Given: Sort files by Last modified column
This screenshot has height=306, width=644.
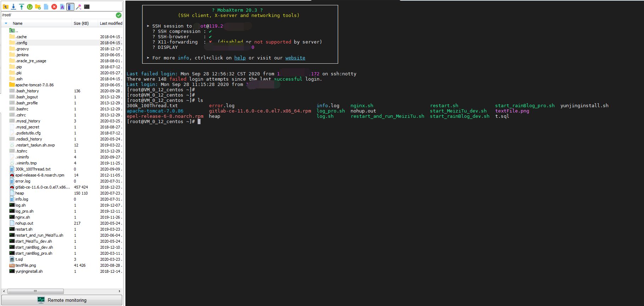Looking at the screenshot, I should tap(111, 23).
